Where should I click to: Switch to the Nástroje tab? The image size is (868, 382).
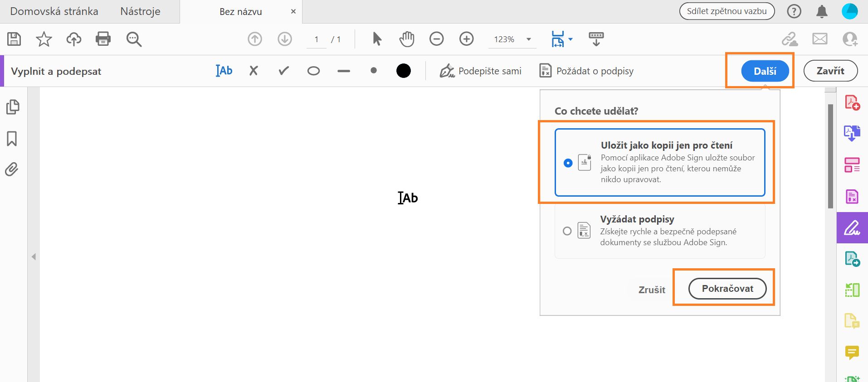pyautogui.click(x=140, y=11)
